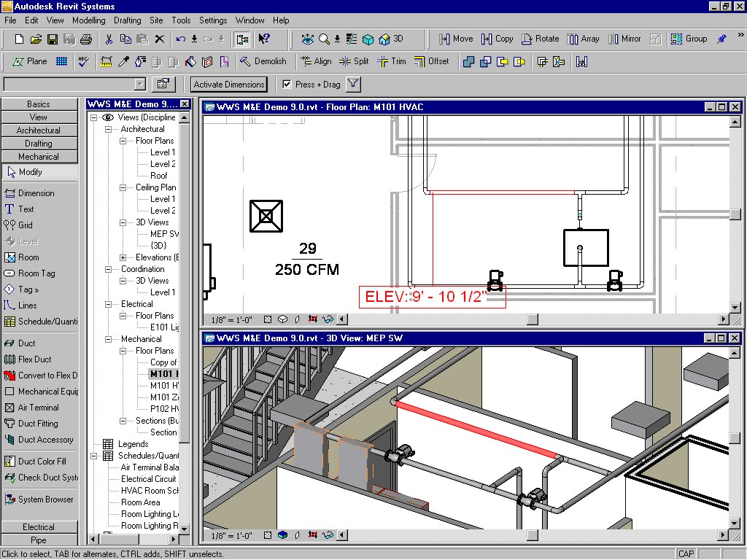The image size is (747, 560).
Task: Click the filter selection funnel icon
Action: pos(353,85)
